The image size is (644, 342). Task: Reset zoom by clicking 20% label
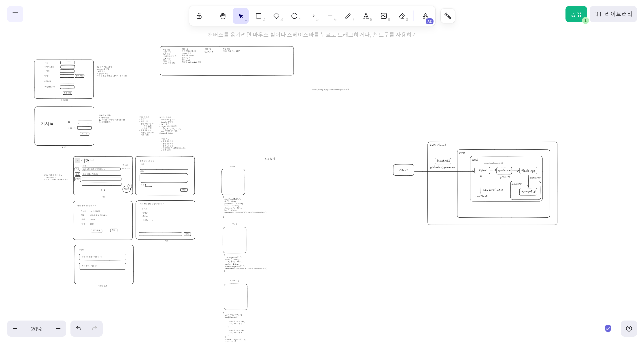pyautogui.click(x=36, y=329)
